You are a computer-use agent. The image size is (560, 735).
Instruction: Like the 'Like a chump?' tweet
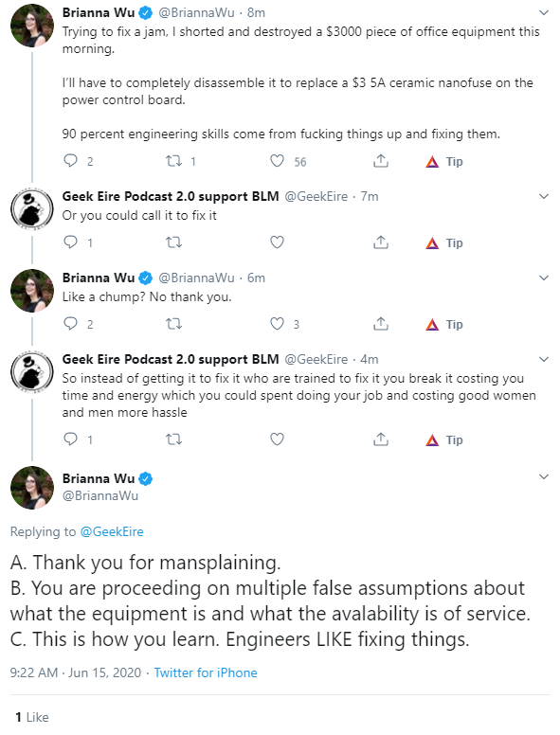(278, 324)
